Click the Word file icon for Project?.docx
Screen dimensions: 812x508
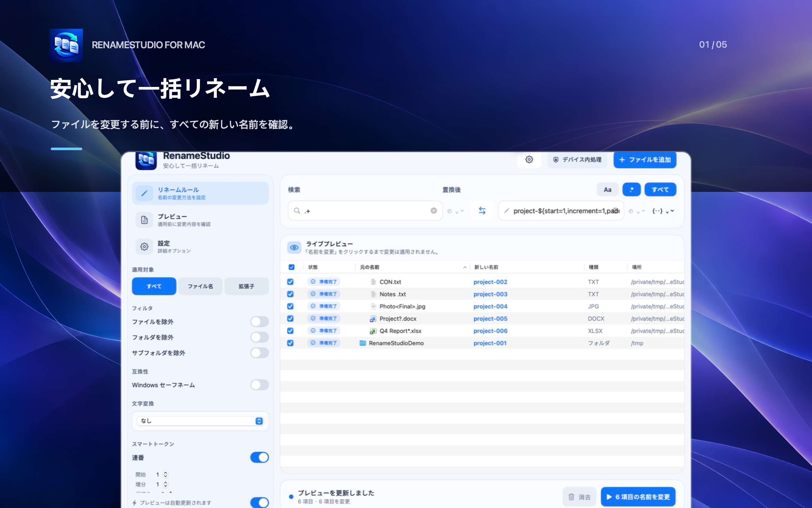tap(372, 319)
